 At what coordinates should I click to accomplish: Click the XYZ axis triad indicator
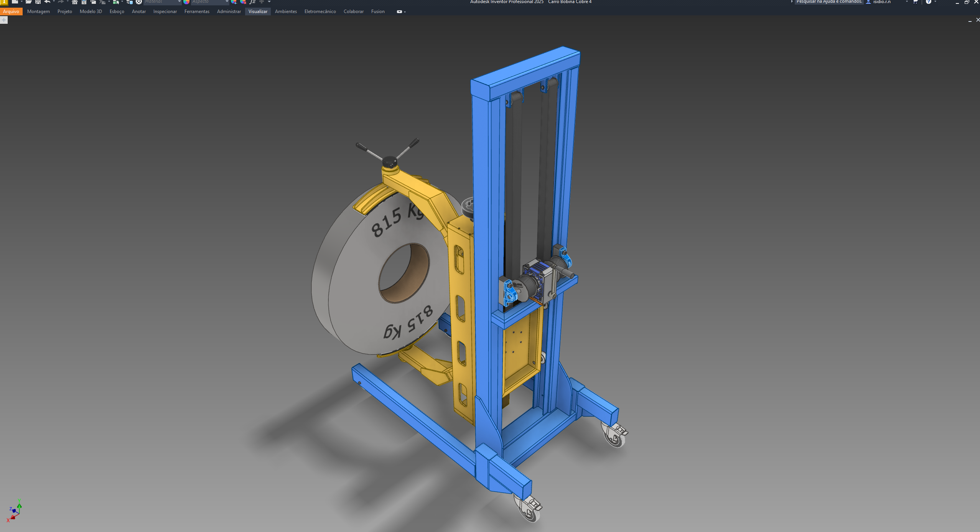coord(14,511)
